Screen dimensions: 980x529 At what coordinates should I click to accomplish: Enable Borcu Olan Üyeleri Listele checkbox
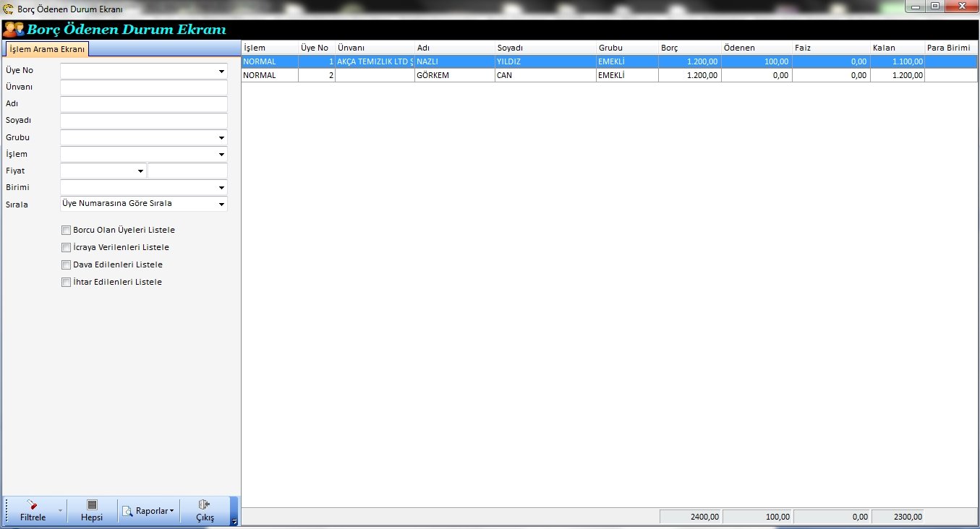tap(67, 231)
